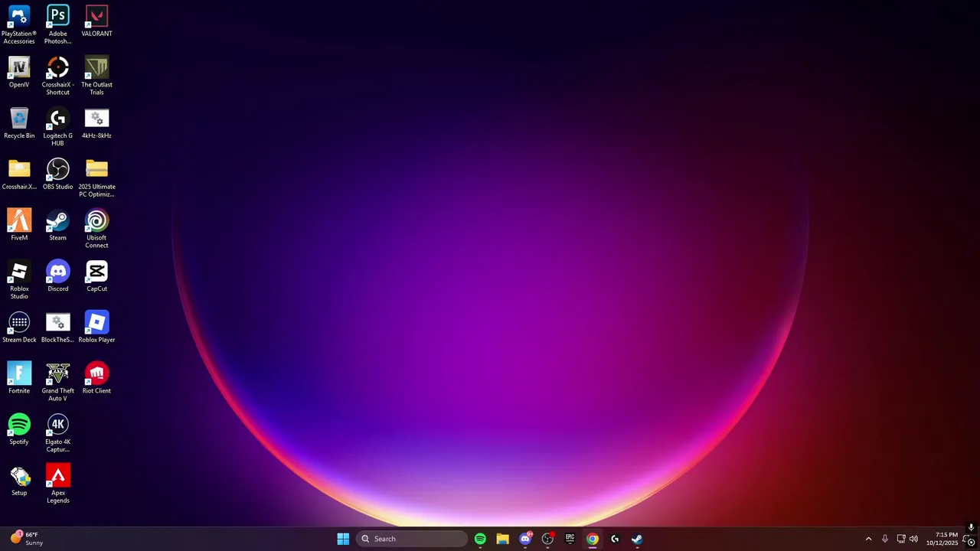The height and width of the screenshot is (551, 980).
Task: Switch to Google Chrome in taskbar
Action: [592, 539]
